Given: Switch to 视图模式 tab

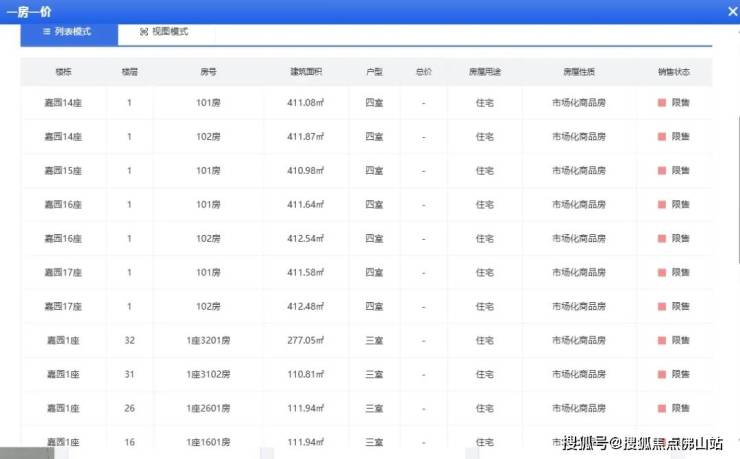Looking at the screenshot, I should pos(164,32).
